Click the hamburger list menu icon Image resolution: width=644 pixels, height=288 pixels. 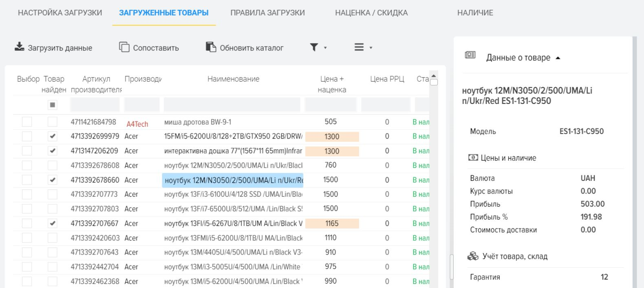pos(359,48)
